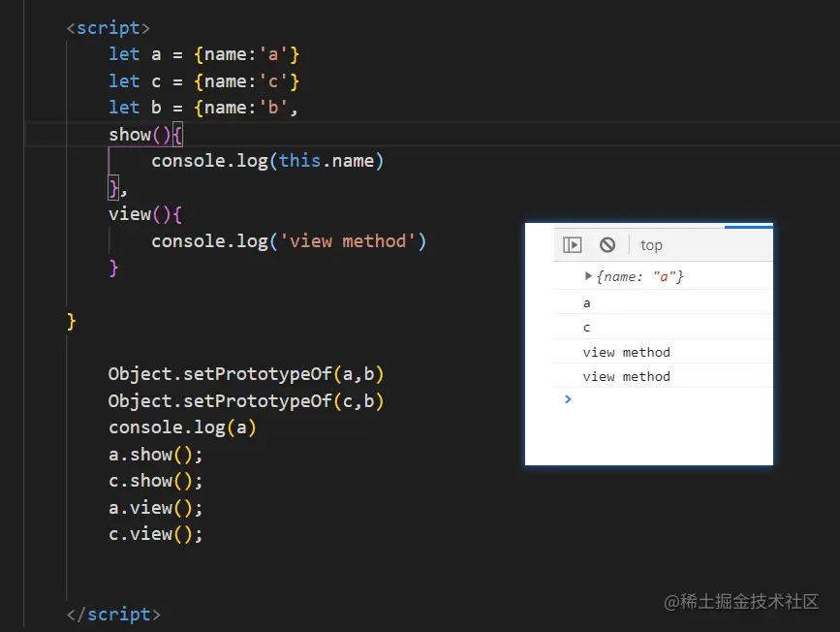Screen dimensions: 840x632
Task: Click the c.show(); code line
Action: point(155,481)
